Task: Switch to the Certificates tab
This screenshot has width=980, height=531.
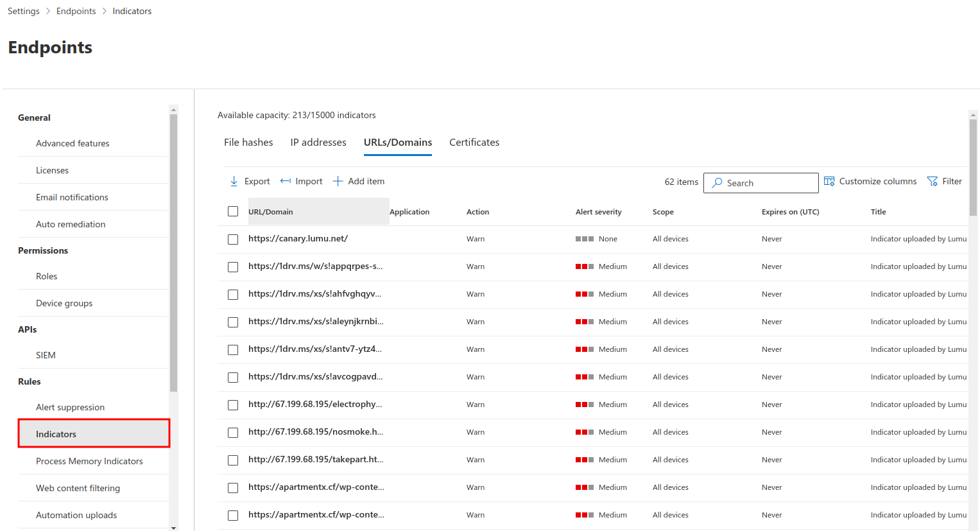Action: (x=474, y=143)
